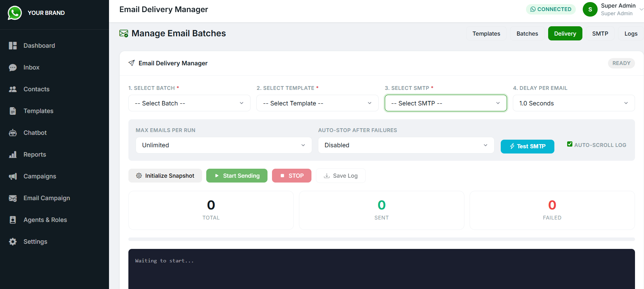
Task: Click the Agents & Roles badge icon
Action: pyautogui.click(x=13, y=220)
